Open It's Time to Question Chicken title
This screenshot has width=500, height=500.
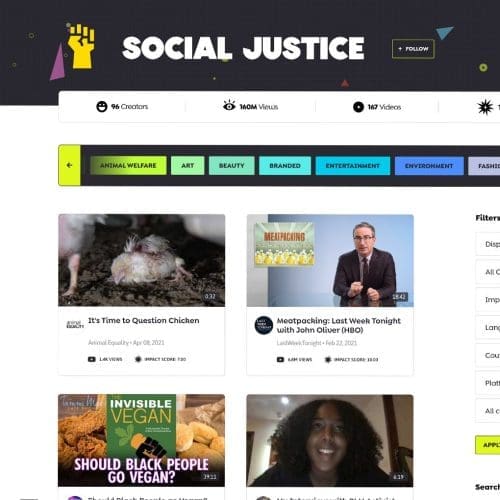coord(144,320)
